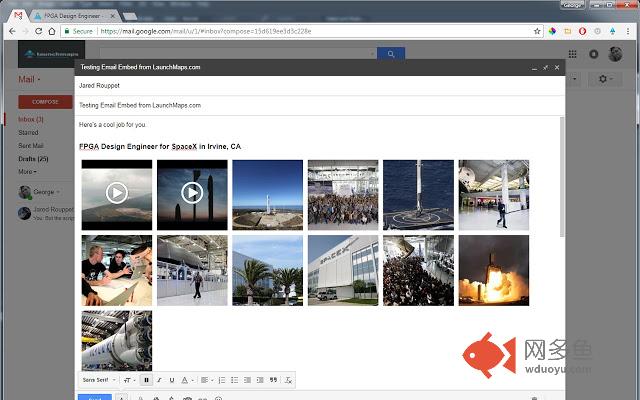Viewport: 640px width, 400px height.
Task: Open the rocket launch fire photo
Action: (x=494, y=270)
